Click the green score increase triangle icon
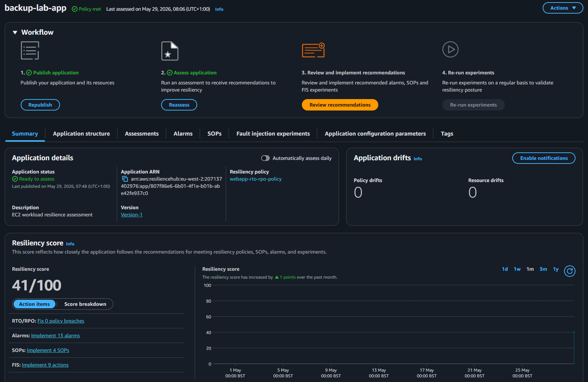 click(x=276, y=277)
